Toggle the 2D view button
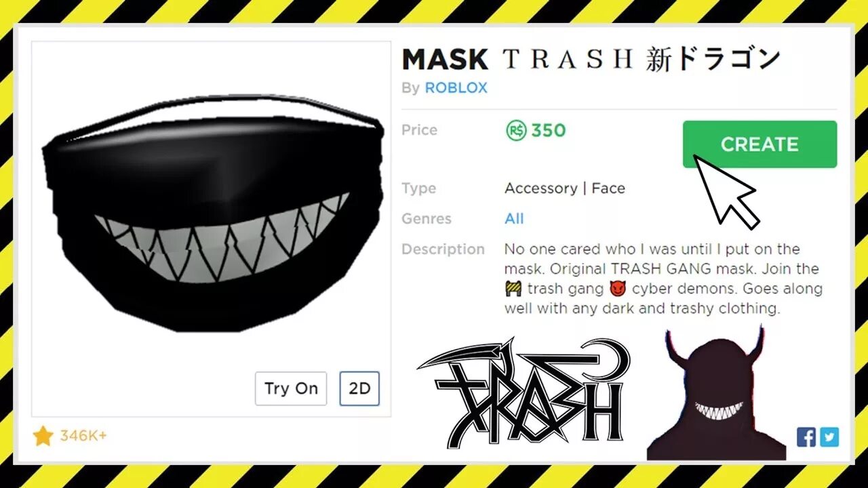The height and width of the screenshot is (488, 868). (359, 388)
